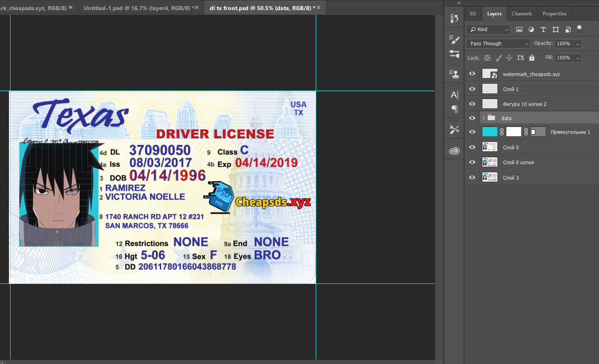
Task: Collapse the panels with the double-arrow button
Action: pos(459,3)
